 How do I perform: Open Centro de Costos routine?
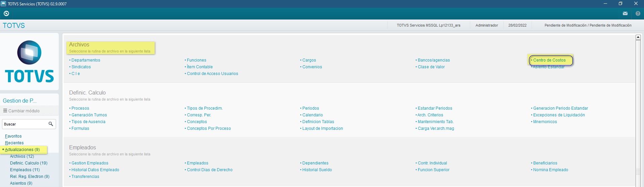coord(549,60)
